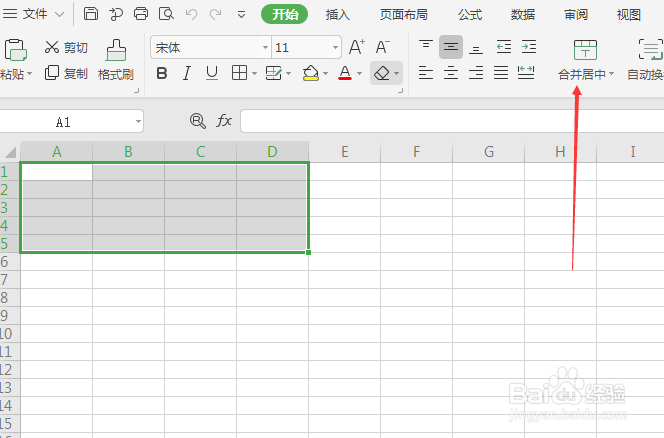Open clipboard group dialog launcher
This screenshot has height=438, width=664.
(x=136, y=91)
